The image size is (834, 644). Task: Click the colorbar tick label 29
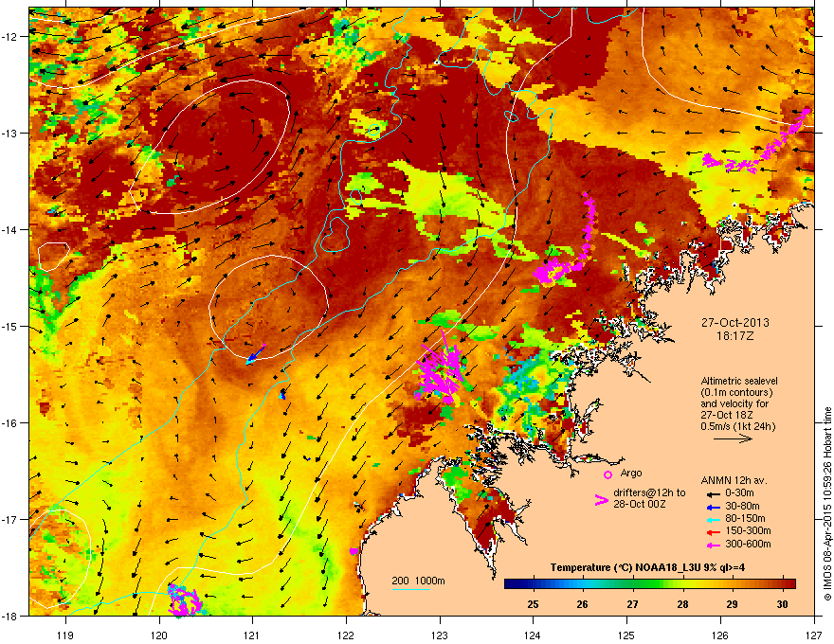pos(732,604)
